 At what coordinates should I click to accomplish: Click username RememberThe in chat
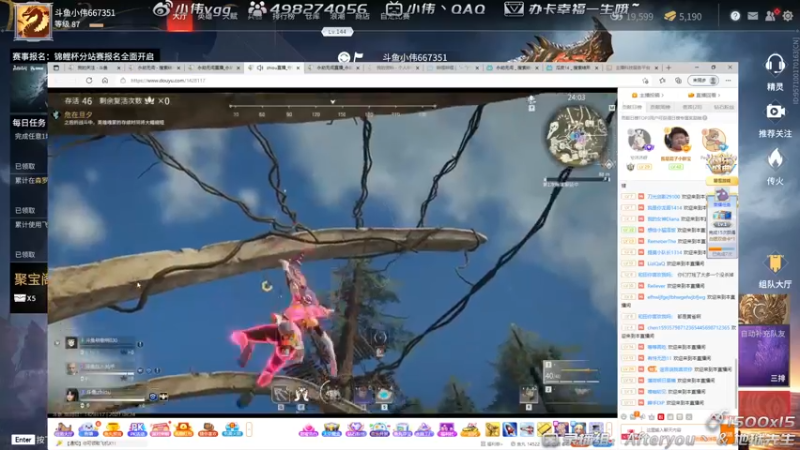661,241
